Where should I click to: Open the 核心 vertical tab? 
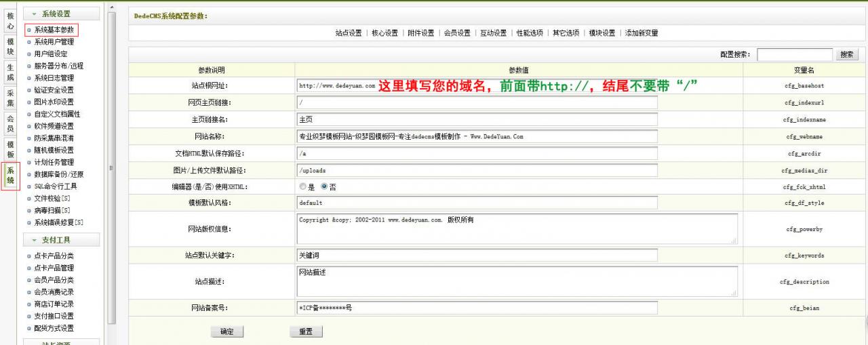tap(9, 20)
